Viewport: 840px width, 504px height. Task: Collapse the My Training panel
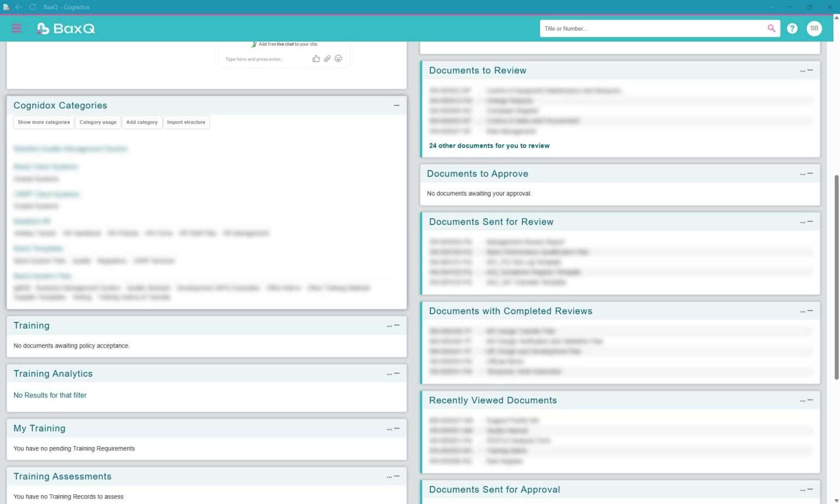[397, 428]
